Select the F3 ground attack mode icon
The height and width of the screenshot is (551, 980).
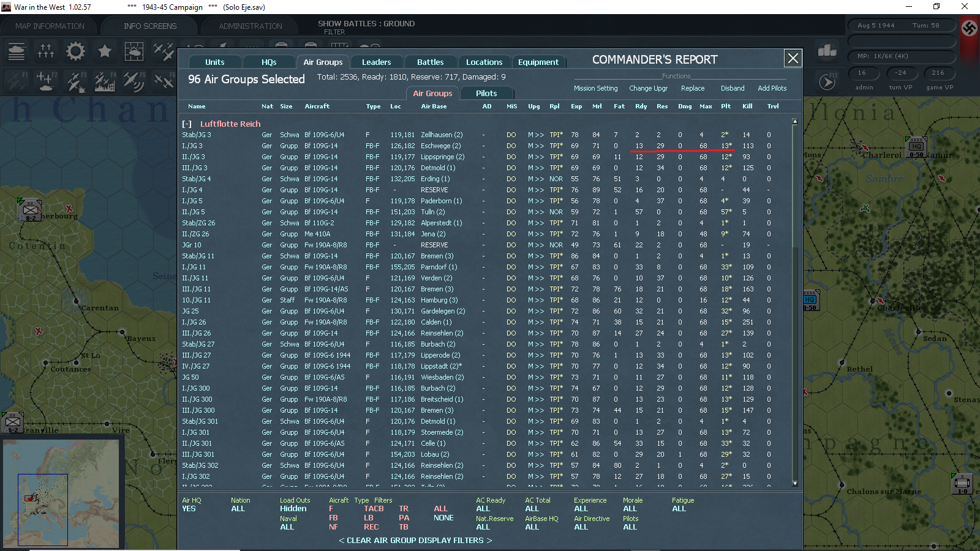(75, 81)
